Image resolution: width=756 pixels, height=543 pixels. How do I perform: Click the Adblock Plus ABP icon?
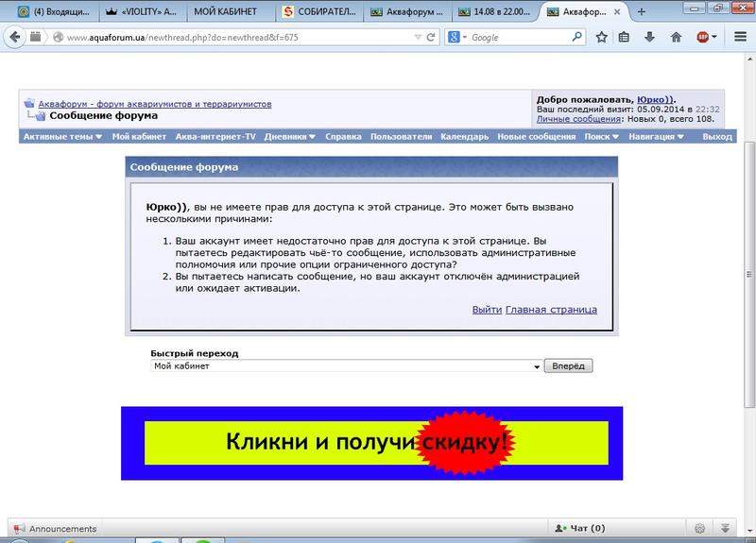click(x=704, y=37)
